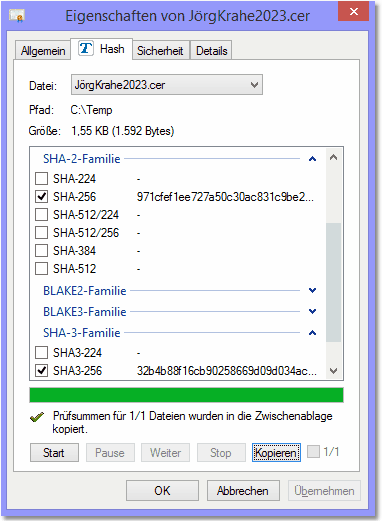This screenshot has width=382, height=523.
Task: Enable the SHA-512/224 checkbox
Action: pos(41,215)
